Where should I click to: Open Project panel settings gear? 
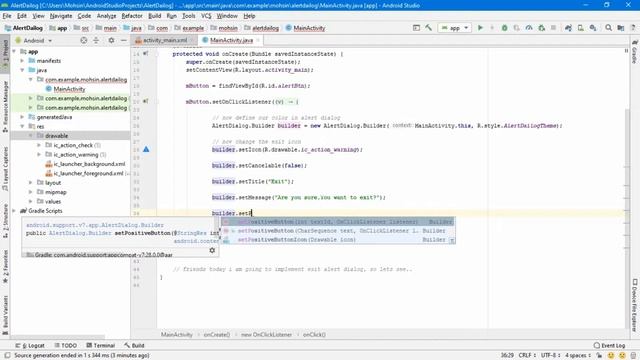tap(111, 40)
